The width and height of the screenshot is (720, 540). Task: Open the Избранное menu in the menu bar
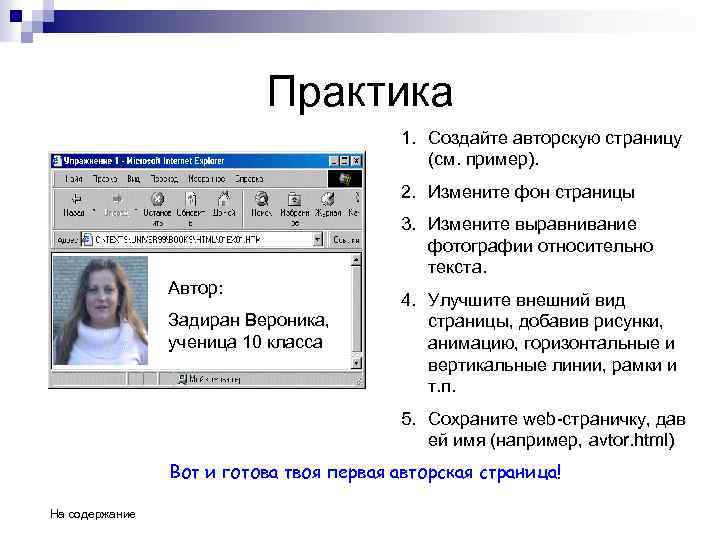tap(206, 179)
